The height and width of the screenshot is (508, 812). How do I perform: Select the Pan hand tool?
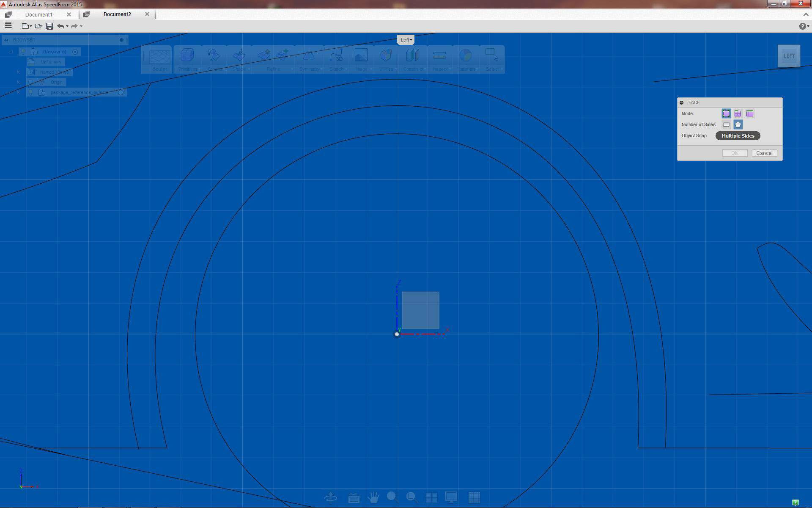click(373, 497)
